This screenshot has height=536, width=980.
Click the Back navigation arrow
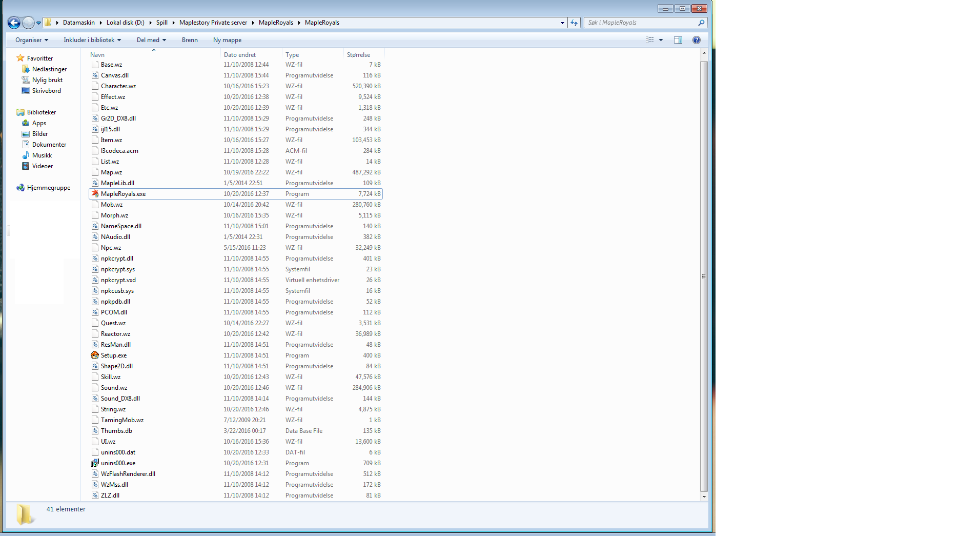tap(14, 23)
